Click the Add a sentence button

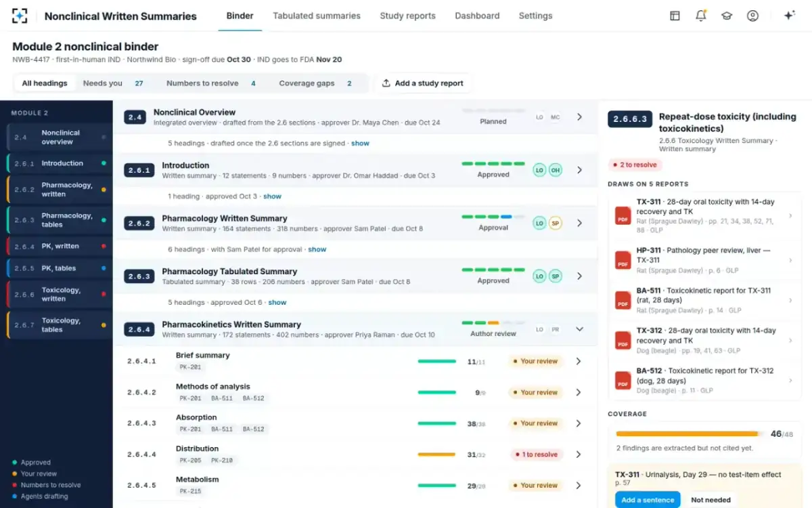648,500
